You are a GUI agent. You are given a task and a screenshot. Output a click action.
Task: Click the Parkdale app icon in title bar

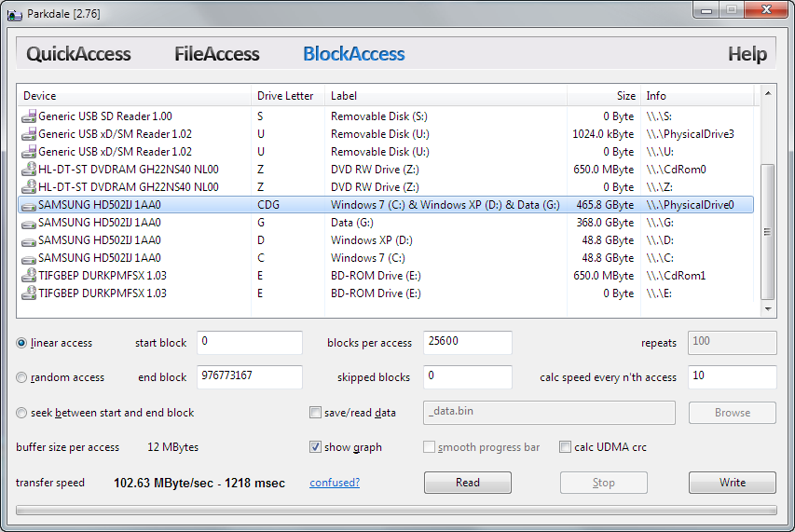coord(15,14)
